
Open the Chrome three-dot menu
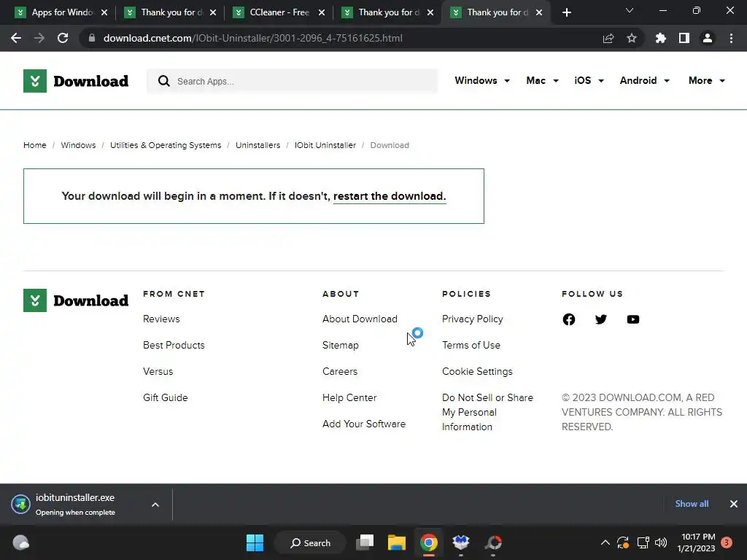(731, 38)
